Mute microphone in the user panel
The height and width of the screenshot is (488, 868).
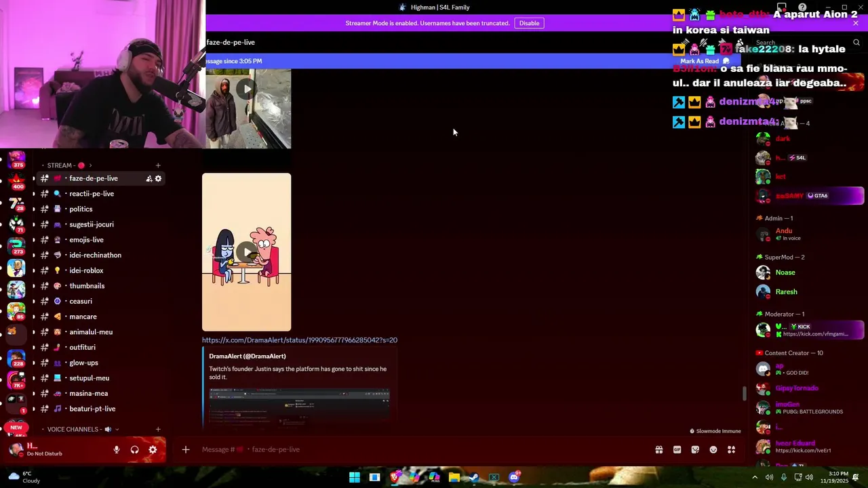click(117, 449)
